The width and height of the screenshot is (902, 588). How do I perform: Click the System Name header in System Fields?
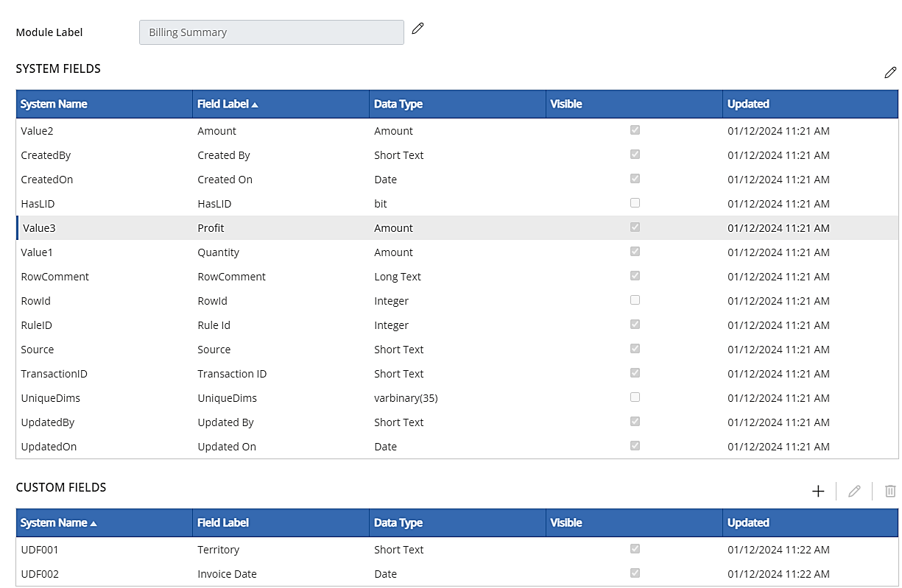[54, 105]
